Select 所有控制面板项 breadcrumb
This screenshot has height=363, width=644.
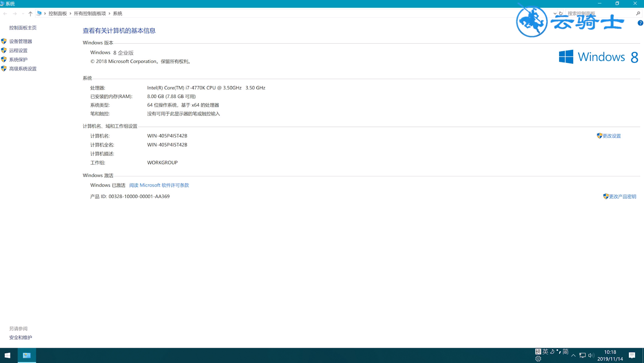coord(90,13)
